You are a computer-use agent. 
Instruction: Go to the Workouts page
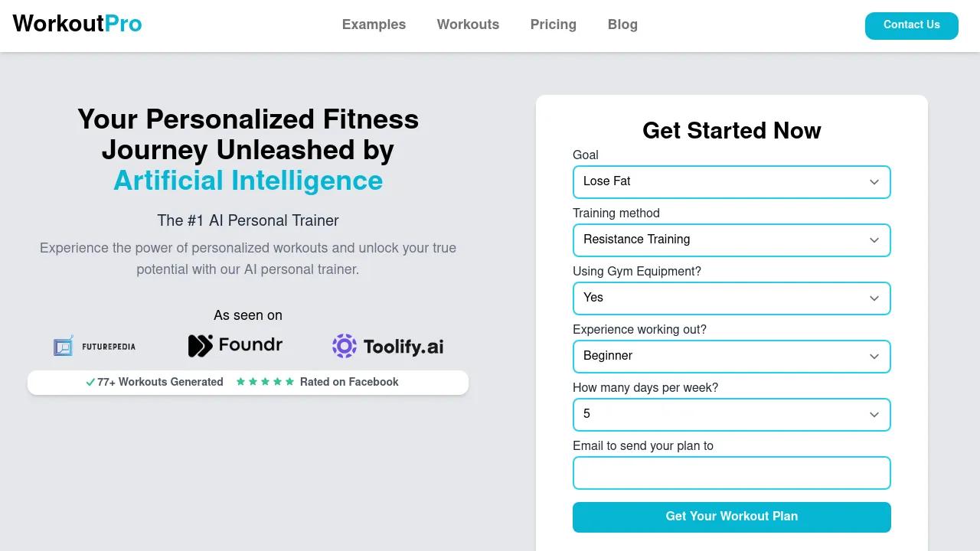point(468,24)
